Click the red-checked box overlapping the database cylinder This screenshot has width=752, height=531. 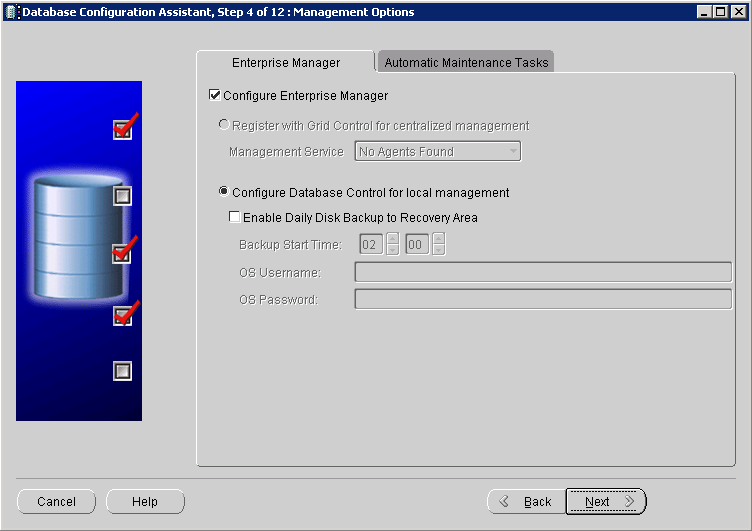tap(123, 252)
